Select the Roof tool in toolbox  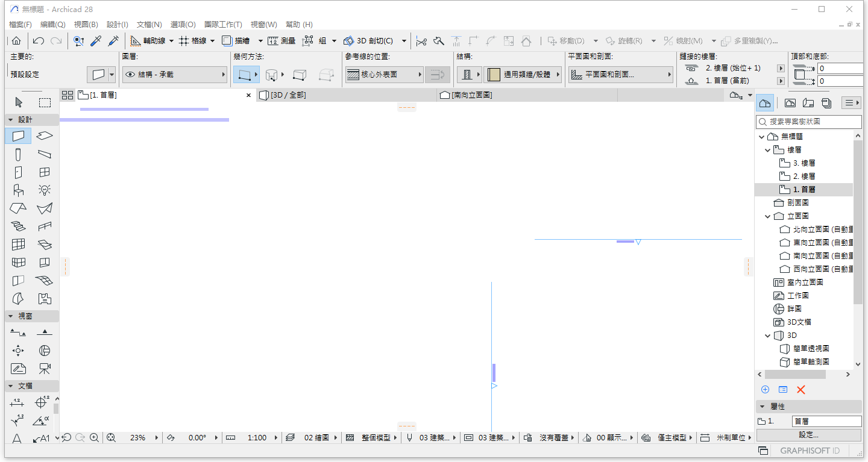point(19,208)
